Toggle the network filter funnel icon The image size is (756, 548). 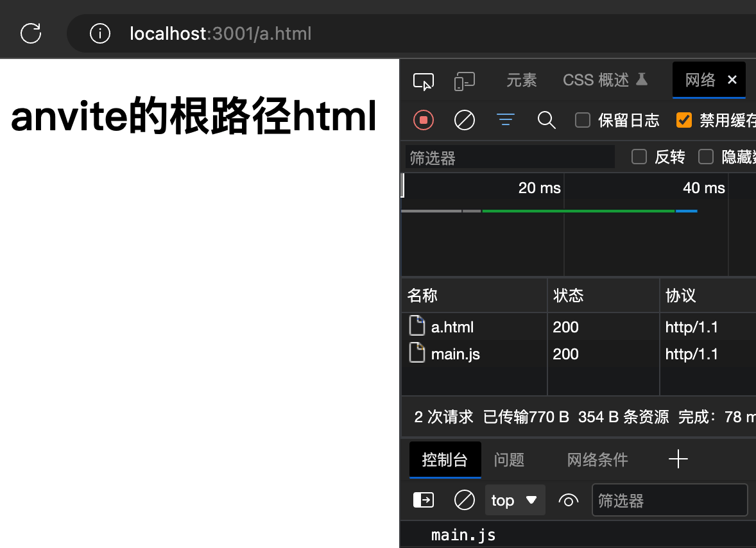[505, 119]
